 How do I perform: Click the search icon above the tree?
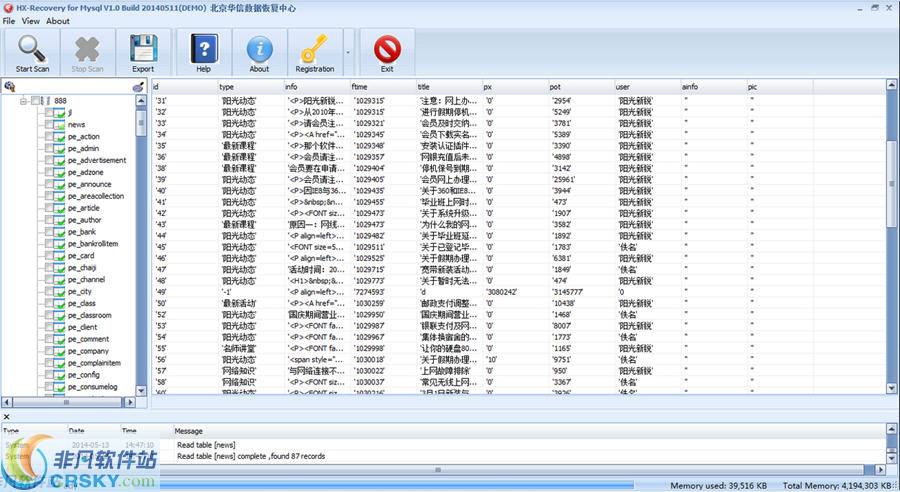9,87
